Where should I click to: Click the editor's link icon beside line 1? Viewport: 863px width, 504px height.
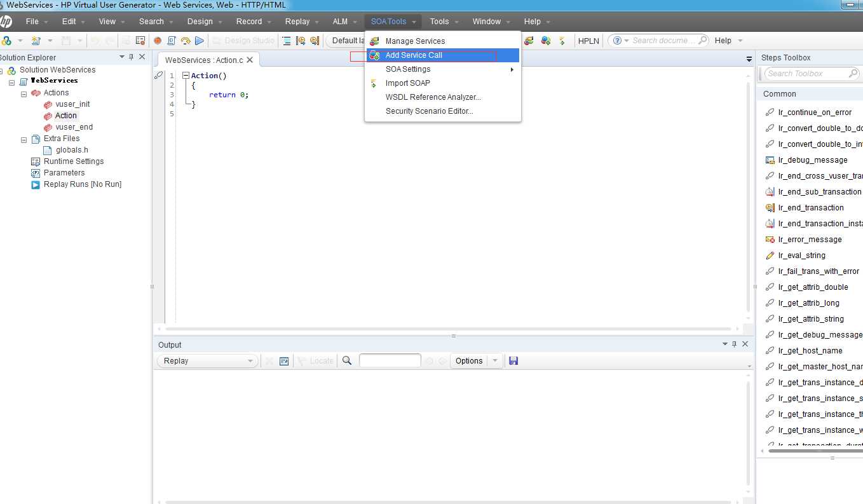(159, 75)
